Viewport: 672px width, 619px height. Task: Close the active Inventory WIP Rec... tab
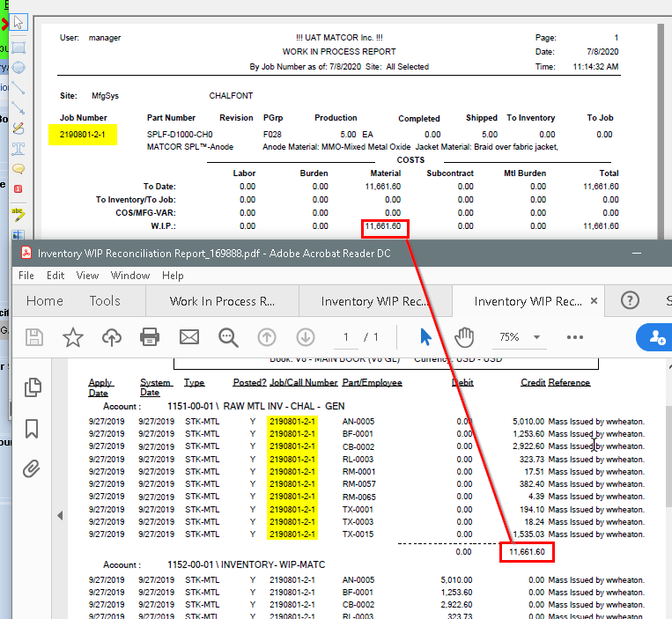594,301
